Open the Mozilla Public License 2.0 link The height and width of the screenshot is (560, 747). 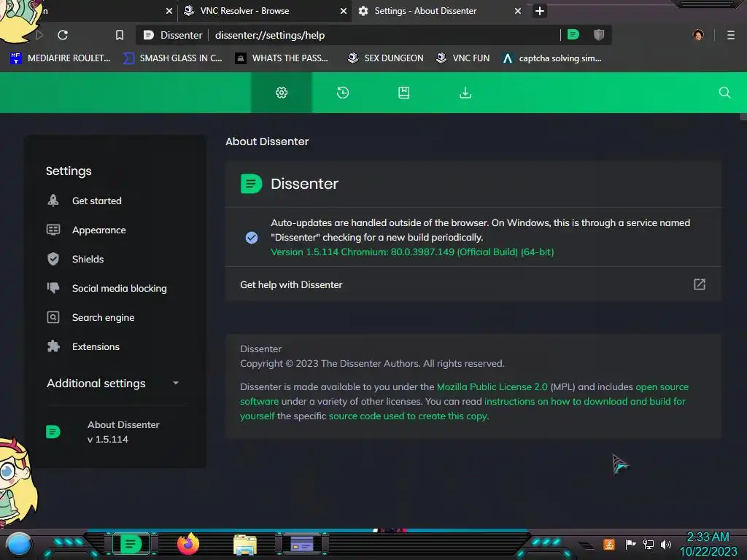tap(492, 386)
